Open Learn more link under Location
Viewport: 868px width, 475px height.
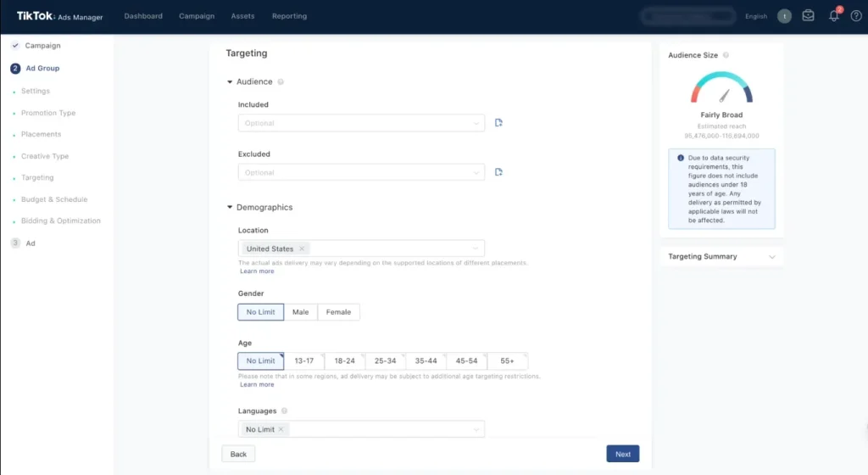tap(257, 271)
